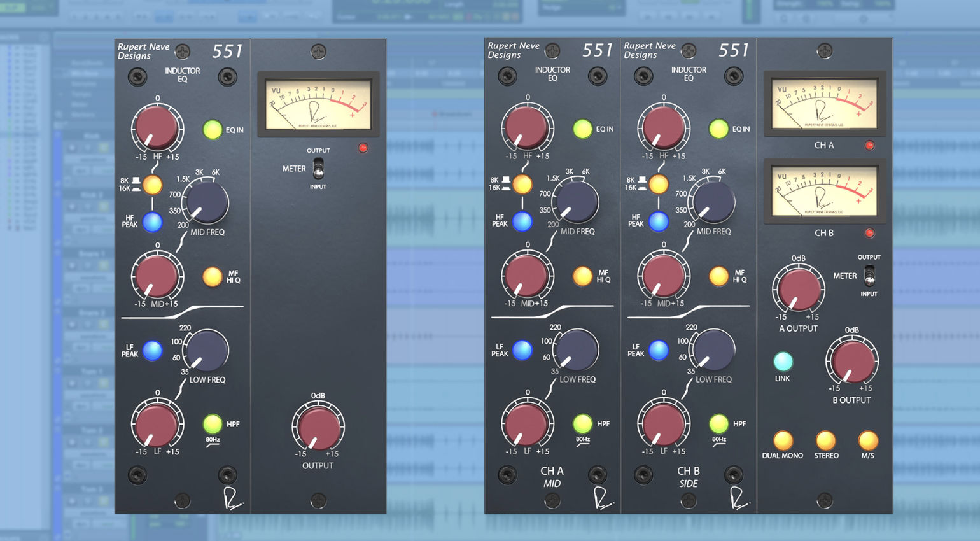Click the bottom screw below mono OUTPUT knob

coord(318,501)
